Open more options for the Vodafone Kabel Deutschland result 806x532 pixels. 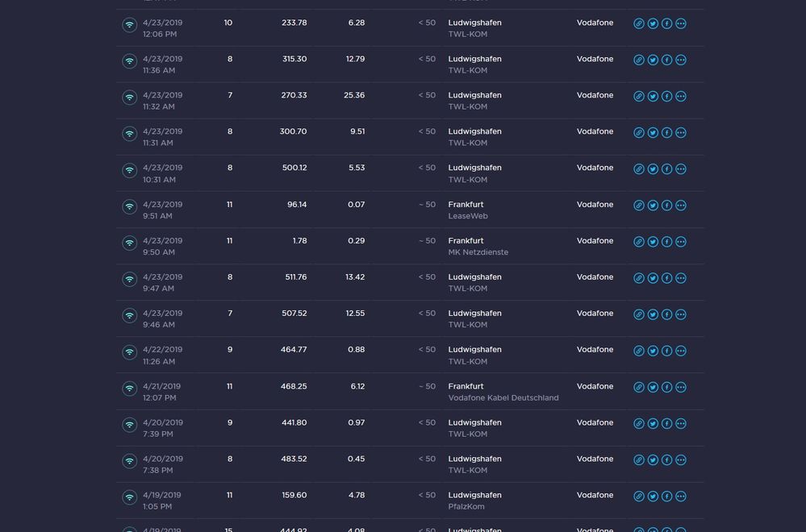(681, 388)
